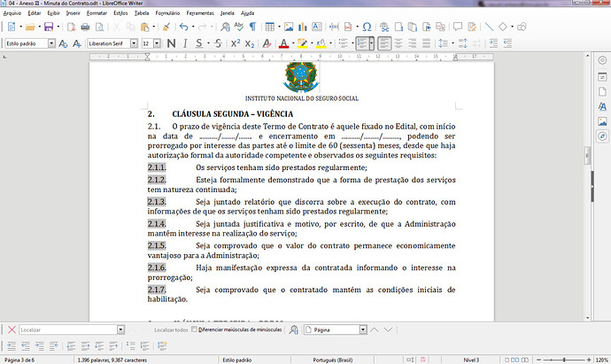The height and width of the screenshot is (364, 611).
Task: Clear direct formatting icon
Action: [267, 43]
